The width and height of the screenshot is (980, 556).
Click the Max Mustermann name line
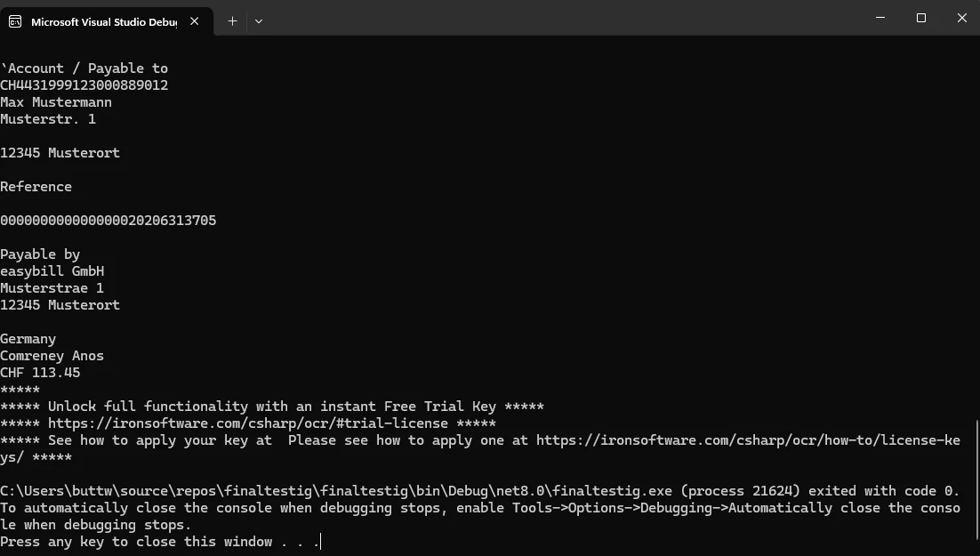point(56,102)
